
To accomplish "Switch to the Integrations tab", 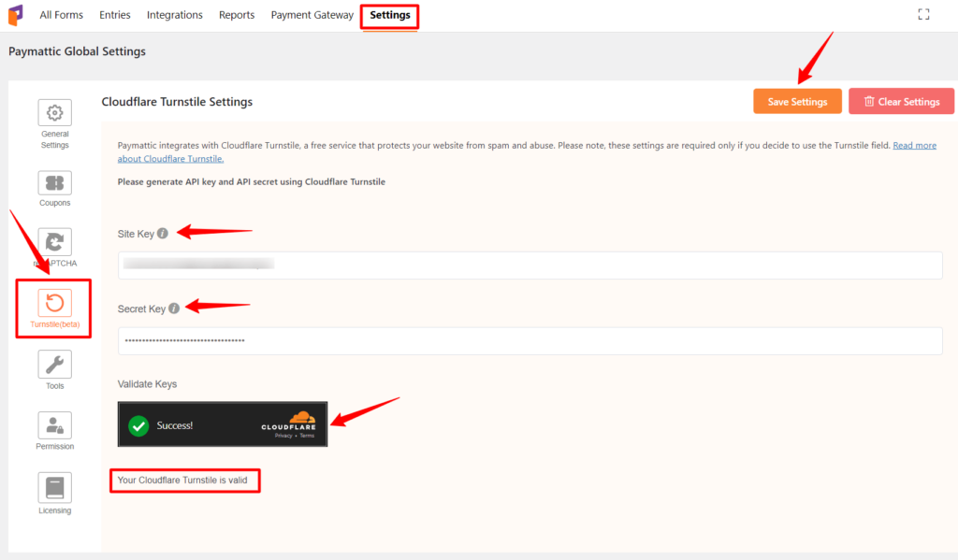I will [x=175, y=15].
